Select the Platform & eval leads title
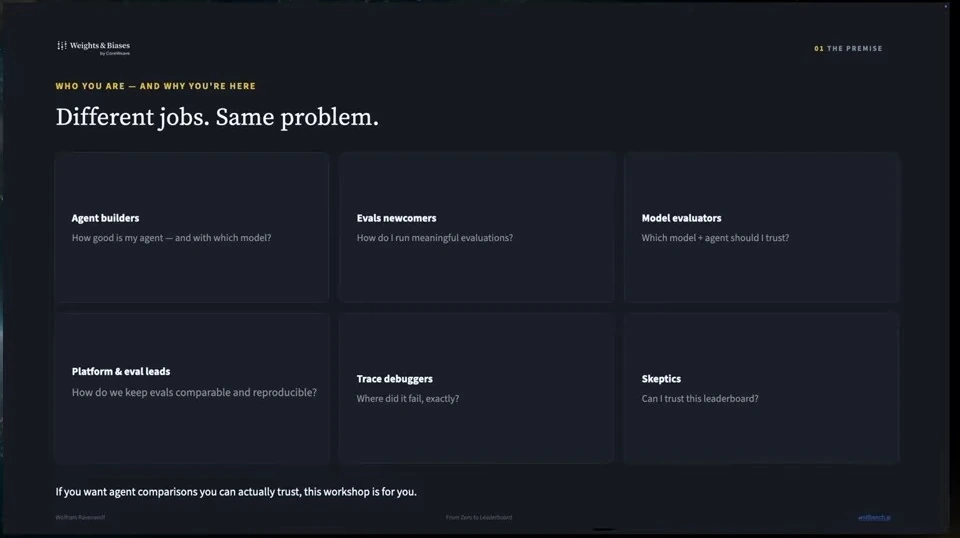 (121, 372)
